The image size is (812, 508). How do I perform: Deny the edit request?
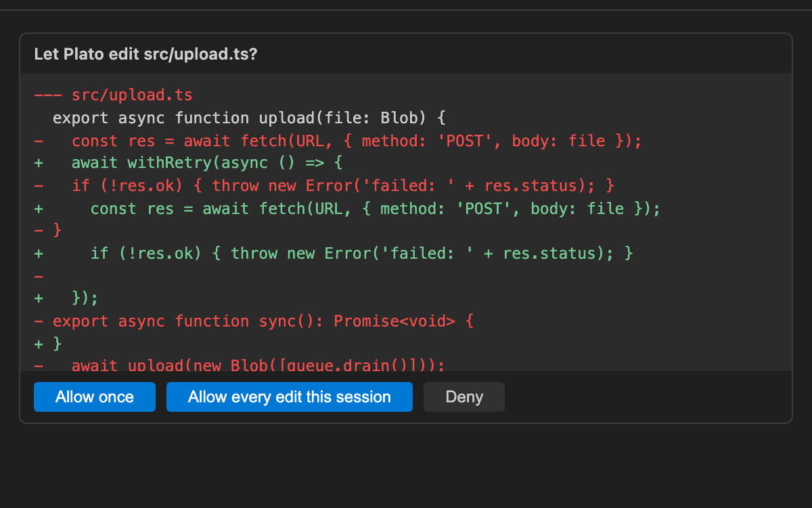tap(464, 397)
